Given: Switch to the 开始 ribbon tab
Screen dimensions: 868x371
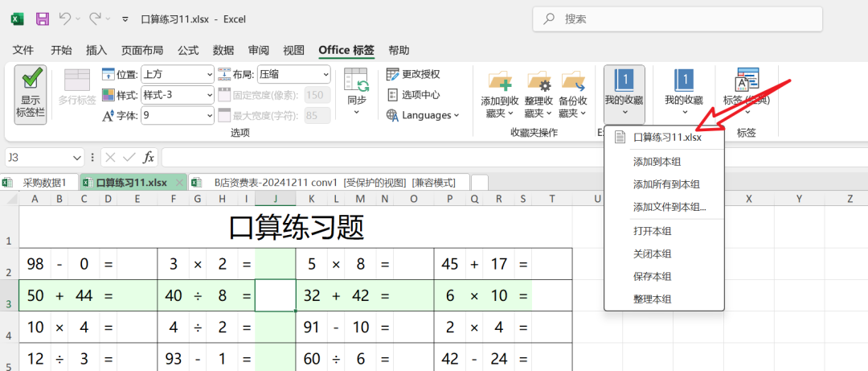Looking at the screenshot, I should 61,51.
